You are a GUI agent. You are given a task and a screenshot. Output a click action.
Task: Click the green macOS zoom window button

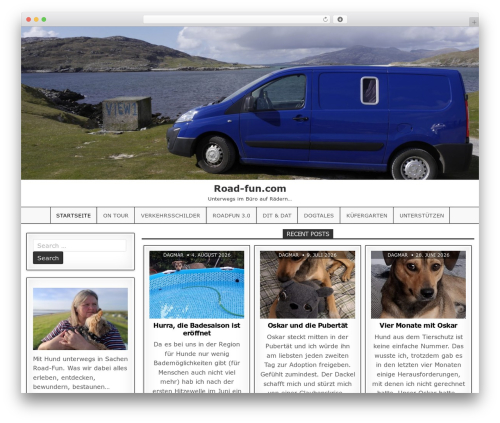(x=44, y=19)
